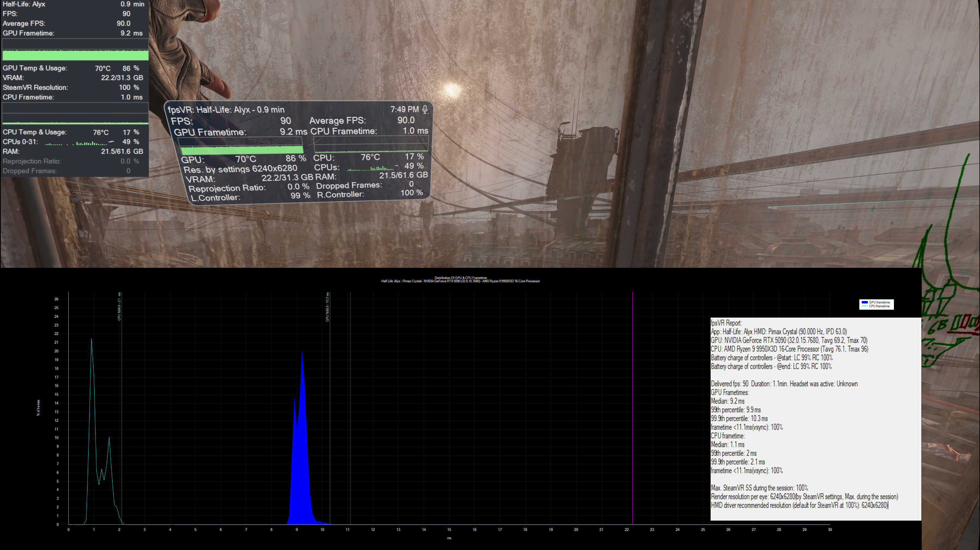Click 'Half-Life: Alyx' title in top-left overlay

click(x=24, y=4)
